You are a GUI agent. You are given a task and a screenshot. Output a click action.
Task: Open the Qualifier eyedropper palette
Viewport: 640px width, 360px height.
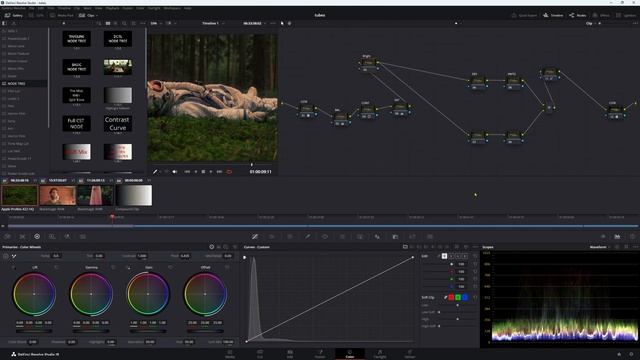[x=307, y=236]
